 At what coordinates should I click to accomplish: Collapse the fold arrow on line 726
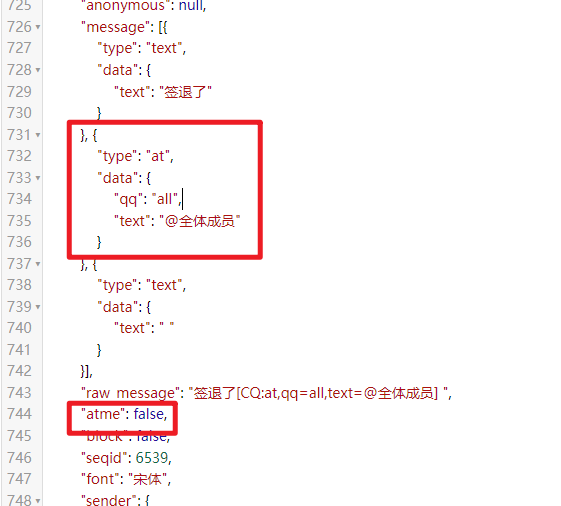(x=38, y=27)
